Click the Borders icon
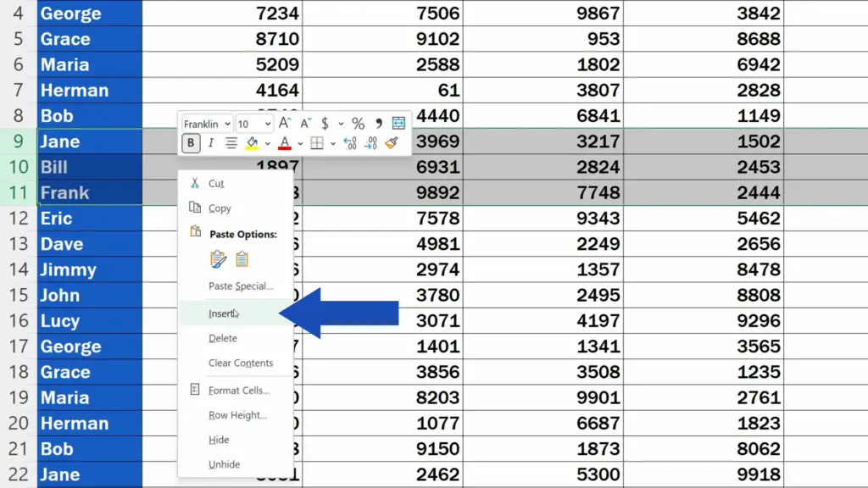This screenshot has width=868, height=488. (x=317, y=143)
